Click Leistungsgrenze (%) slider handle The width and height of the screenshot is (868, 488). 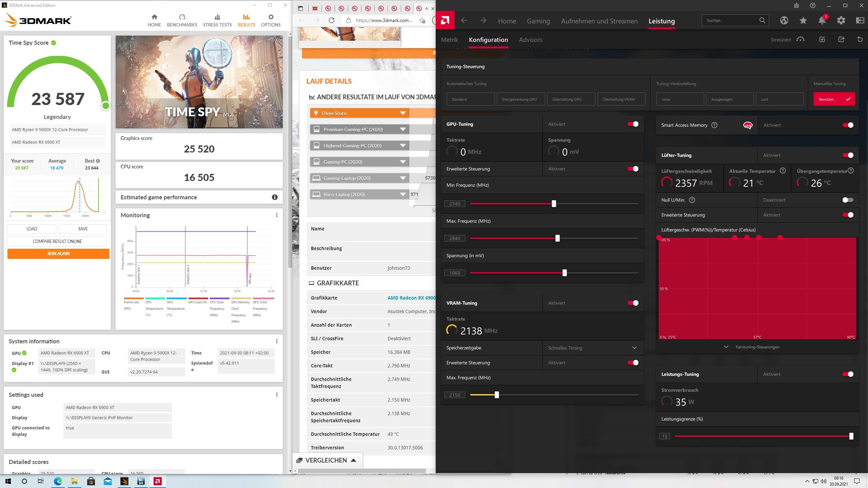[x=851, y=436]
